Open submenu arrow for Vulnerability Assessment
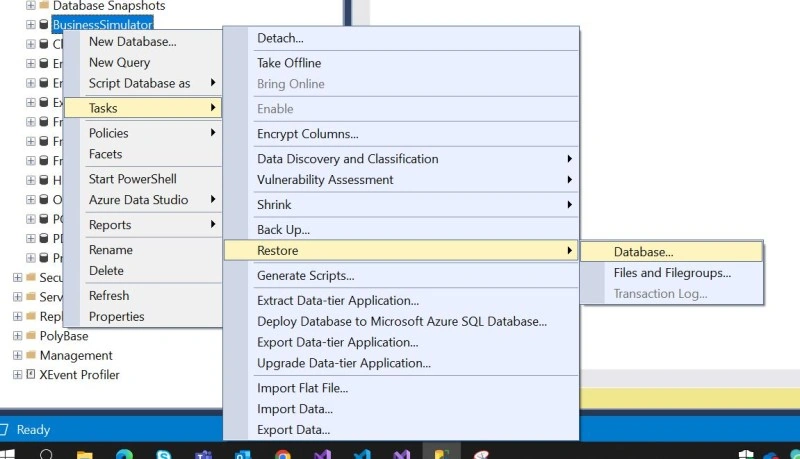 (x=569, y=180)
